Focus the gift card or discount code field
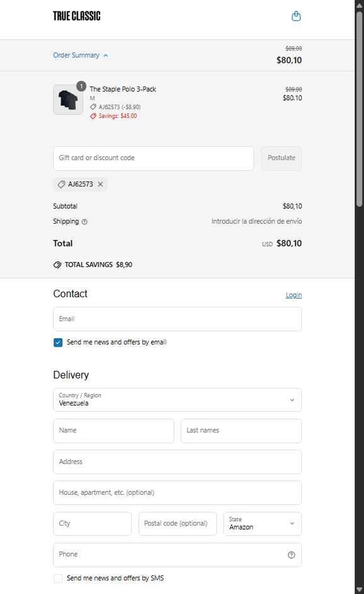Image resolution: width=364 pixels, height=594 pixels. tap(154, 158)
